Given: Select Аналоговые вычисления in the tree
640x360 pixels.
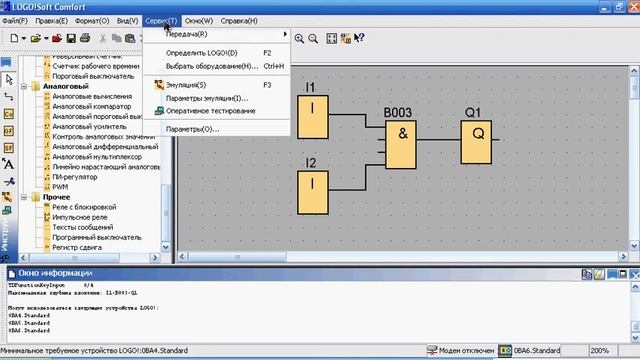Looking at the screenshot, I should click(92, 96).
